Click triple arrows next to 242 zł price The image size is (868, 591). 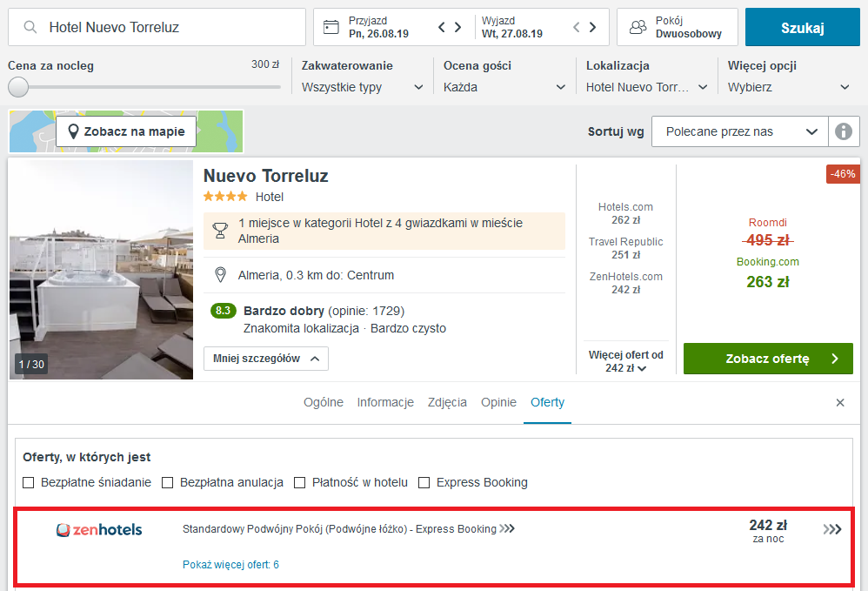pyautogui.click(x=832, y=529)
